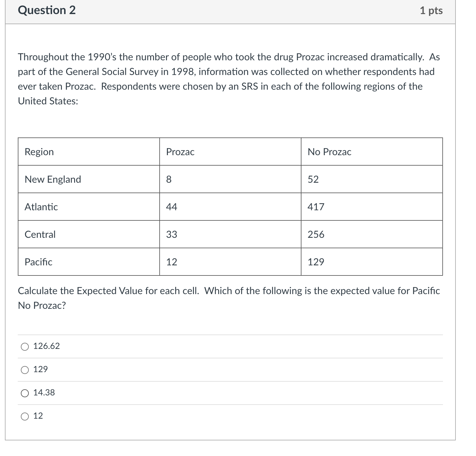The height and width of the screenshot is (456, 476).
Task: Select the radio button for answer 129
Action: coord(25,370)
